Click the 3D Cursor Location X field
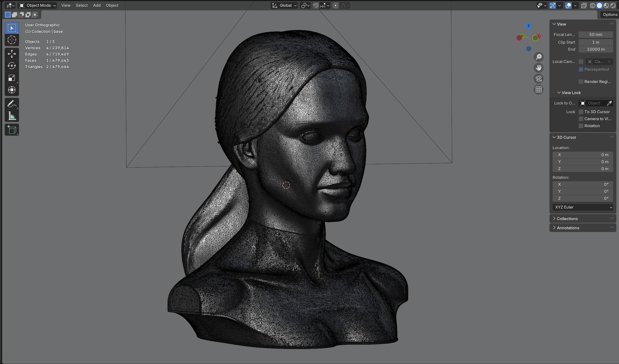This screenshot has height=364, width=619. pyautogui.click(x=583, y=155)
